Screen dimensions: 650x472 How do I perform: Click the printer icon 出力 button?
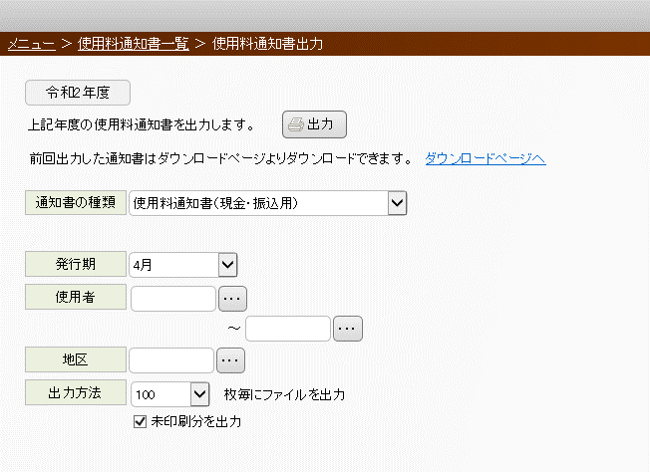tap(314, 124)
